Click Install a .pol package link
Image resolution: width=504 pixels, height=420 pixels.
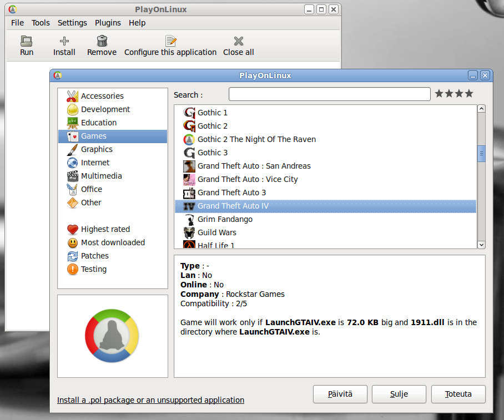150,400
